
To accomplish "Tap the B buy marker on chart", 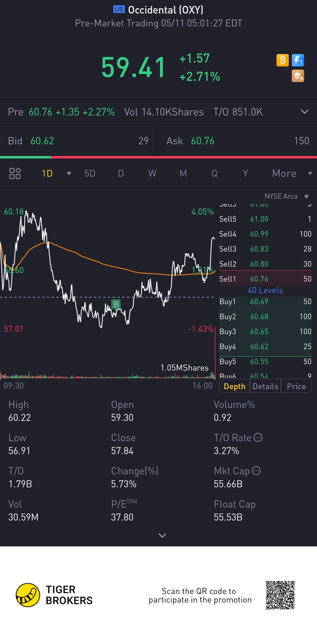I will click(x=116, y=304).
